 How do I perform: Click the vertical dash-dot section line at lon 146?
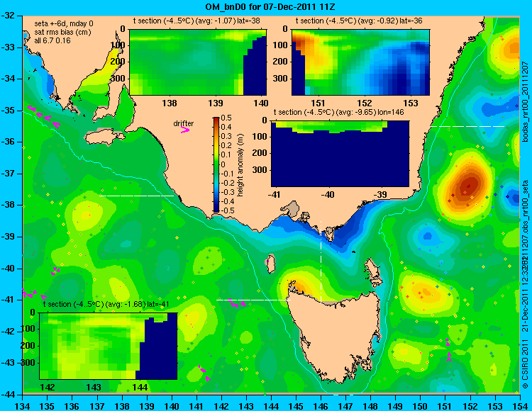click(x=321, y=262)
